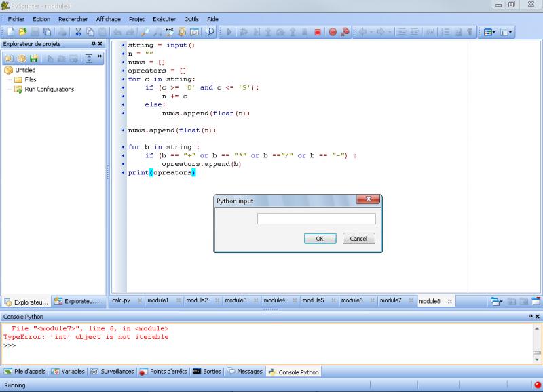Cut the selection with the scissors icon

point(78,32)
